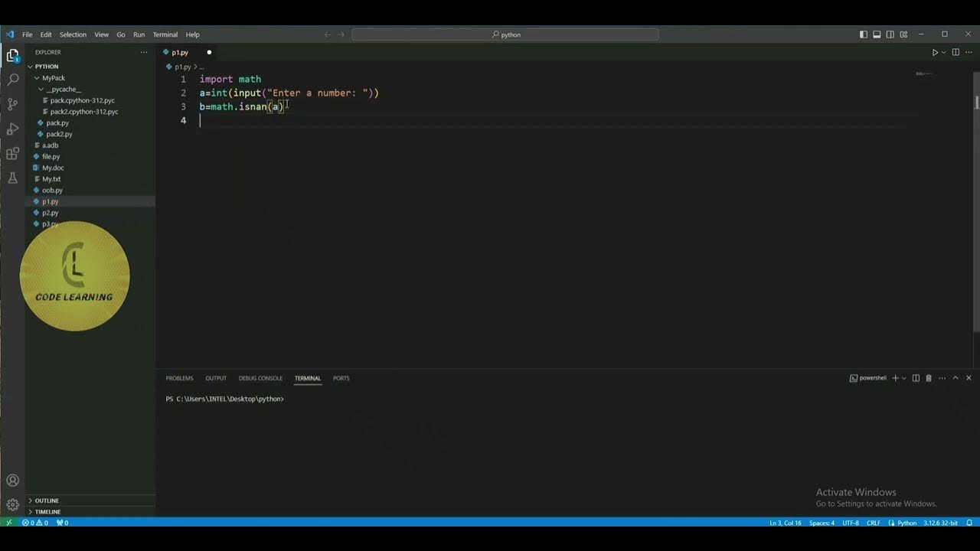Select Python interpreter 3.12.6 32-bit

point(941,523)
